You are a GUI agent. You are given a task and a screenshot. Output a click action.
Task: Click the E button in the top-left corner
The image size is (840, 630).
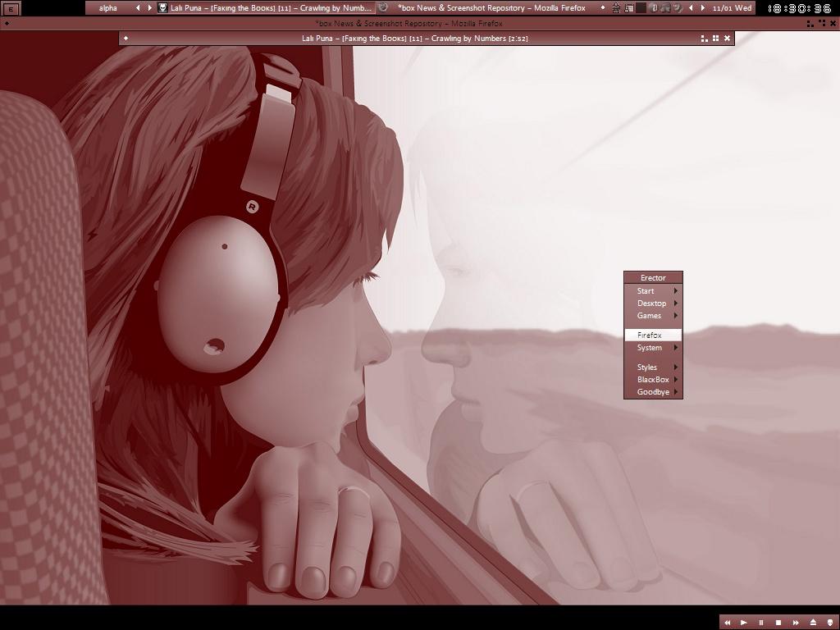pyautogui.click(x=11, y=8)
